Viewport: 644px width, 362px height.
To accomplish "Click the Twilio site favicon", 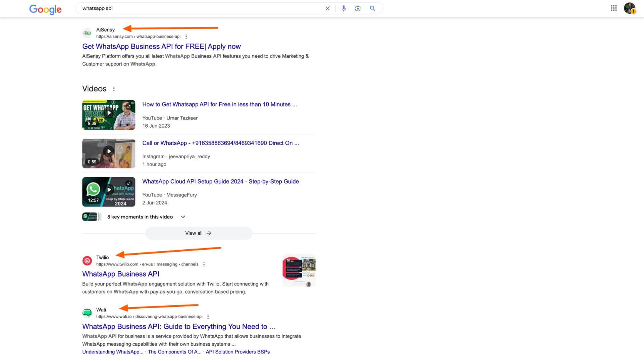I will (x=87, y=260).
